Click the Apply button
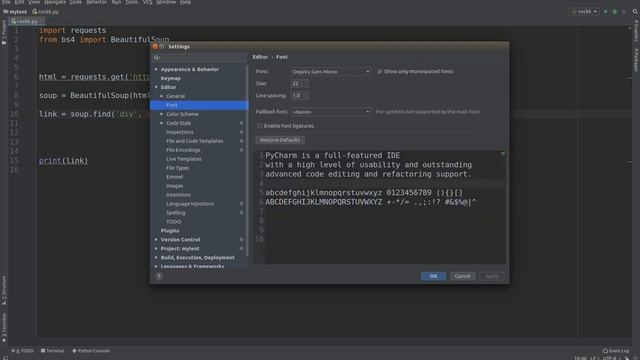This screenshot has height=360, width=640. click(x=492, y=276)
